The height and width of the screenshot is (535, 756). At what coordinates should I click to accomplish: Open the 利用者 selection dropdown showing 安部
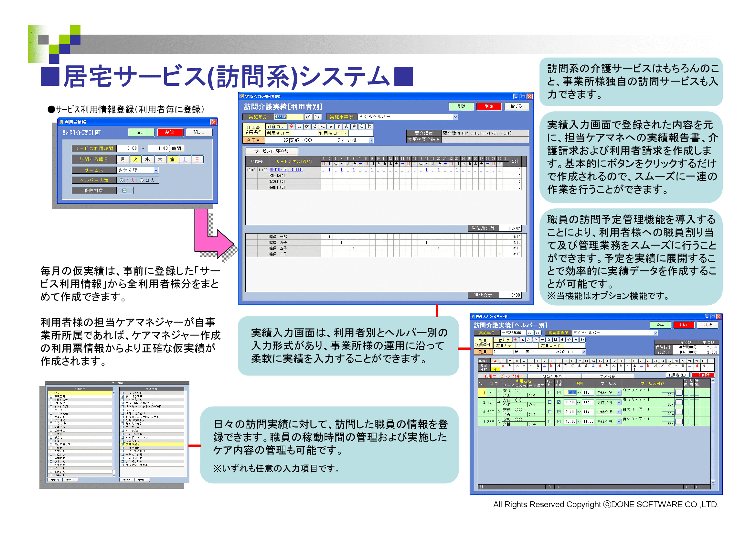coord(371,140)
